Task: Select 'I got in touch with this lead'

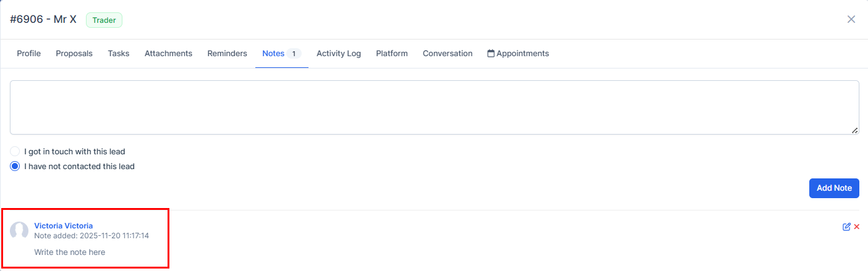Action: (15, 151)
